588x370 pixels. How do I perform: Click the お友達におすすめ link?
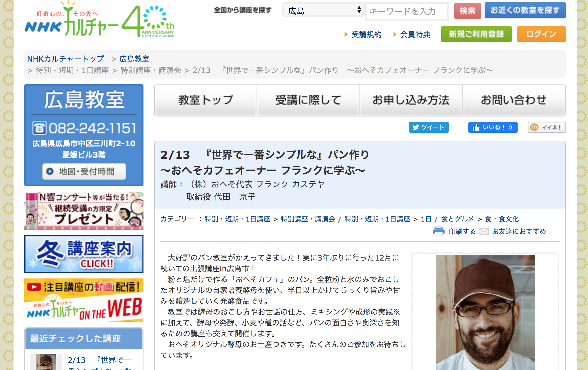[519, 231]
